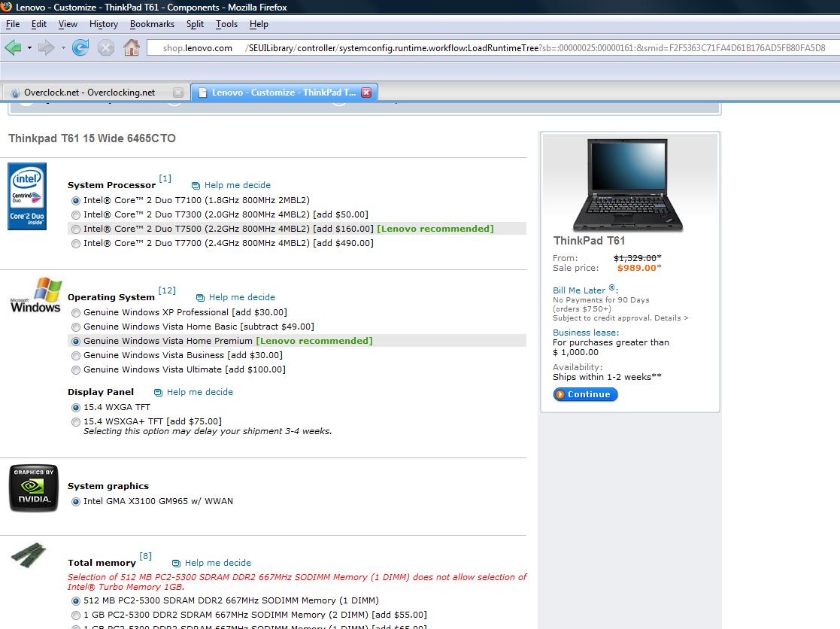This screenshot has height=629, width=840.
Task: Open the Help menu
Action: pos(259,24)
